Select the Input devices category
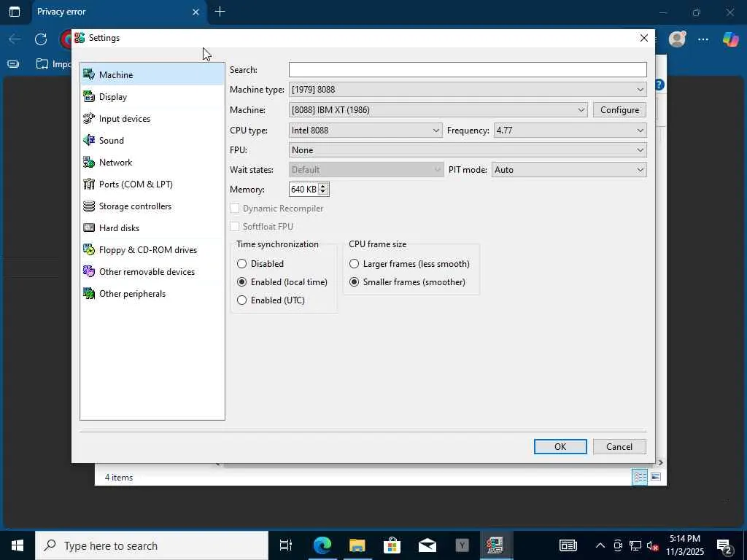747x560 pixels. click(152, 119)
